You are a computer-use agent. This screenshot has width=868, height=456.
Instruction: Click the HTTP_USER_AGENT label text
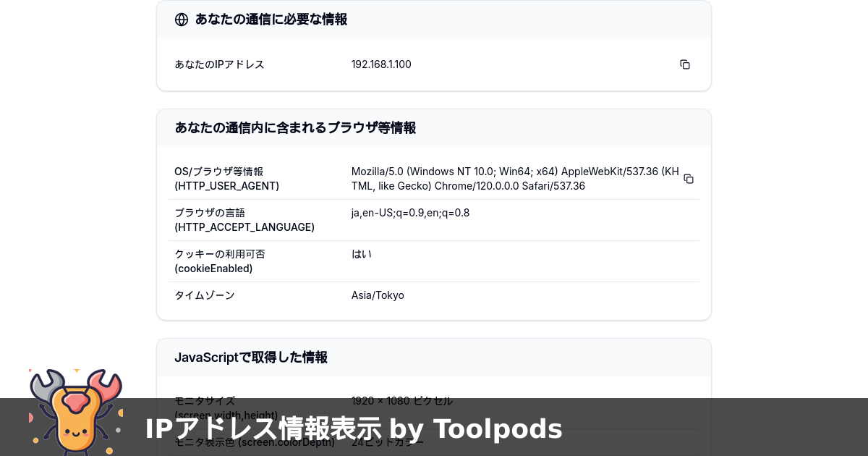(x=226, y=186)
